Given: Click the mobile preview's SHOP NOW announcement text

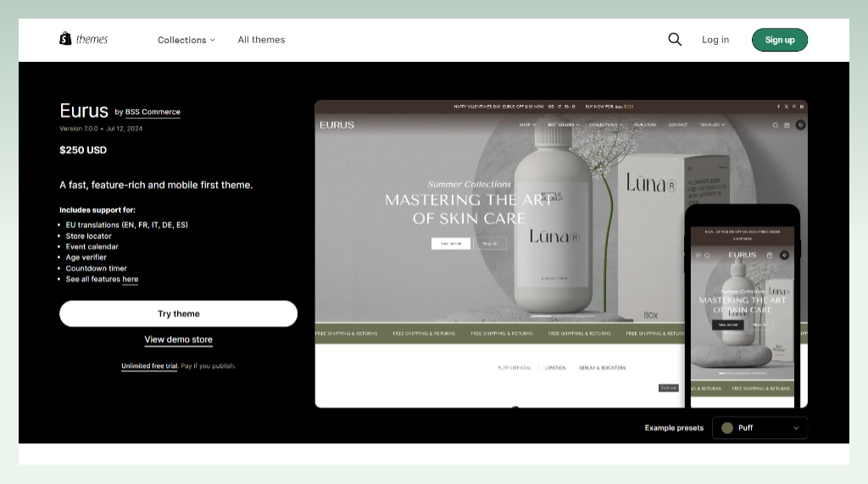Looking at the screenshot, I should tap(743, 239).
